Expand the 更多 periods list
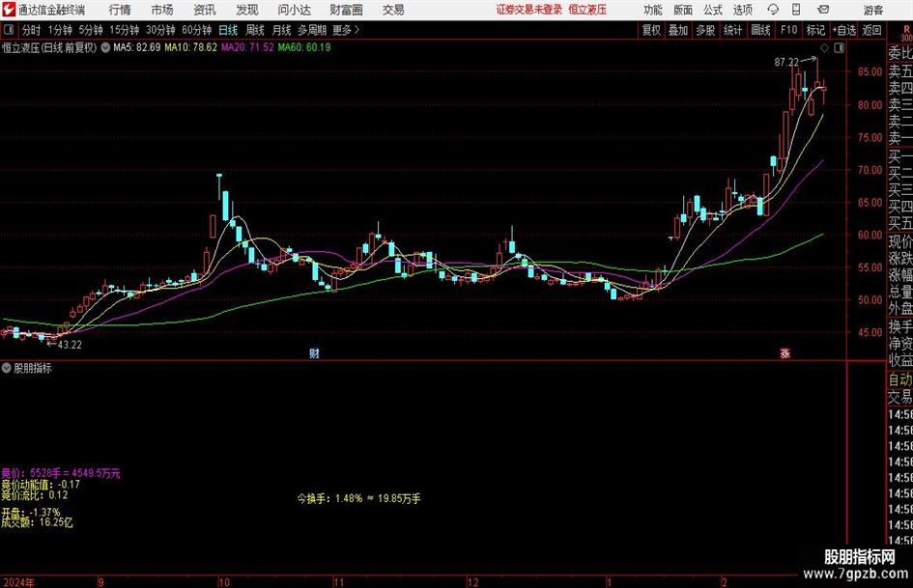Viewport: 913px width, 588px height. click(x=346, y=30)
